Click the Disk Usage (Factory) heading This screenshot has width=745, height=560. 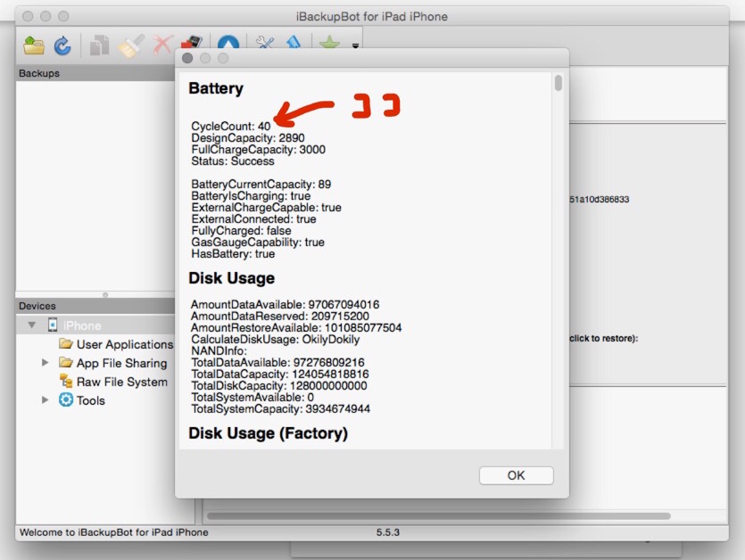268,433
